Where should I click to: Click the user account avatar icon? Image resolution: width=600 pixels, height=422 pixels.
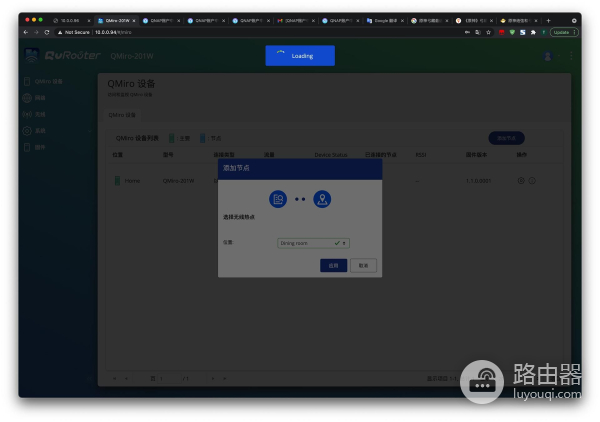point(548,56)
